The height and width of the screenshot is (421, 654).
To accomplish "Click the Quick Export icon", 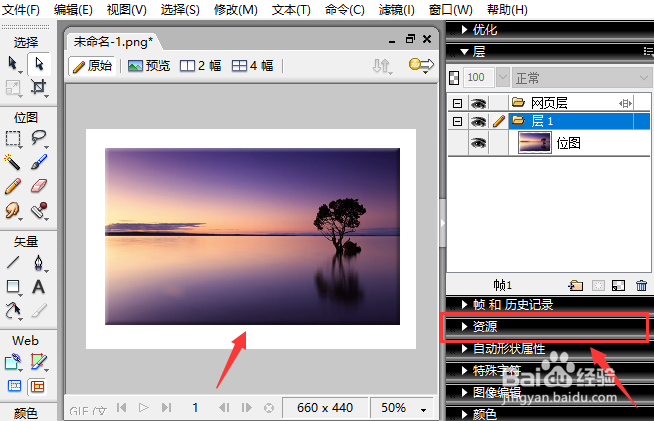I will click(x=421, y=65).
